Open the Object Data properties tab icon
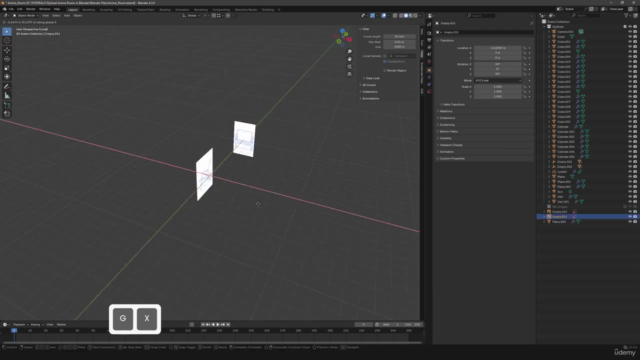640x360 pixels. (x=429, y=91)
